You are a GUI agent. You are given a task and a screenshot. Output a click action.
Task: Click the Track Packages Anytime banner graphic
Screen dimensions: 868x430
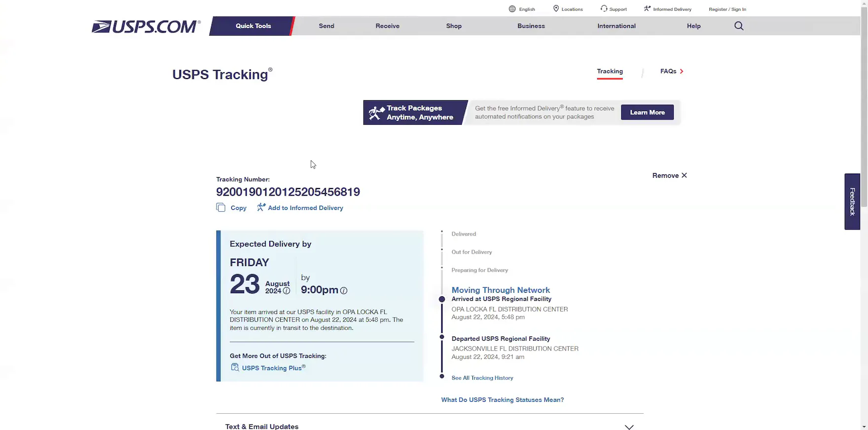click(415, 113)
